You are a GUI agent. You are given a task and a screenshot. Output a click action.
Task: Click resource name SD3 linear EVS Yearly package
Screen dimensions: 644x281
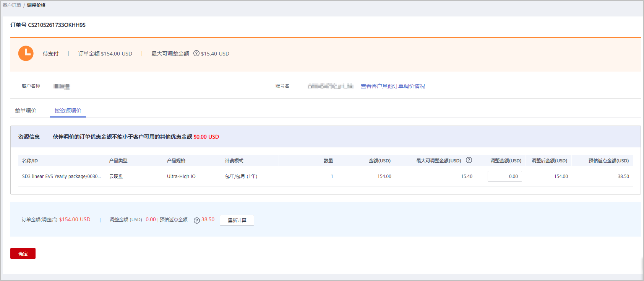[x=62, y=176]
